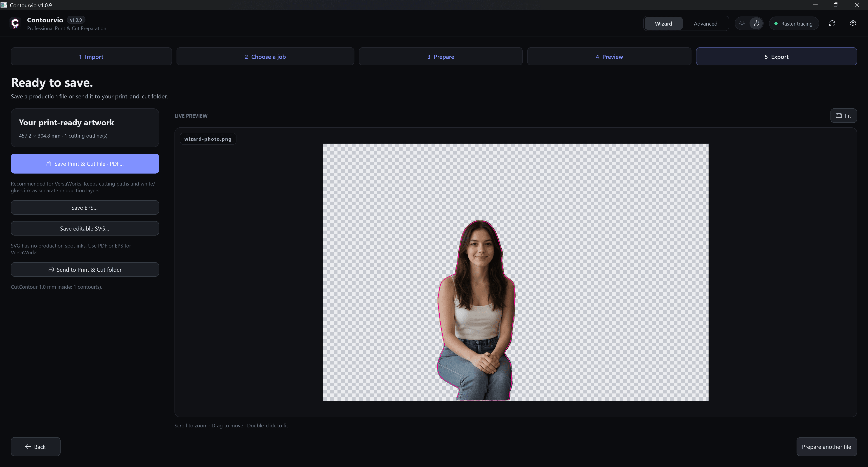Open step 4 Preview
This screenshot has width=868, height=467.
click(609, 57)
